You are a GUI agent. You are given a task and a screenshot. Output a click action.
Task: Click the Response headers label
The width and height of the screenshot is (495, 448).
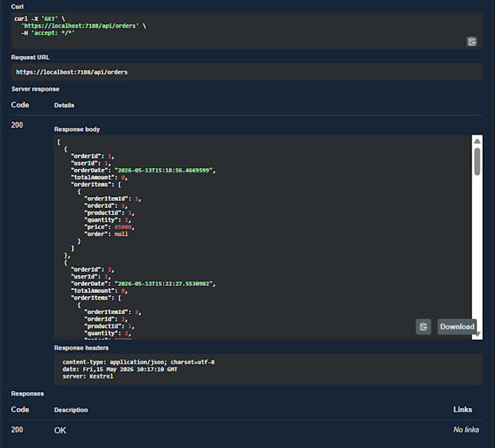coord(82,348)
